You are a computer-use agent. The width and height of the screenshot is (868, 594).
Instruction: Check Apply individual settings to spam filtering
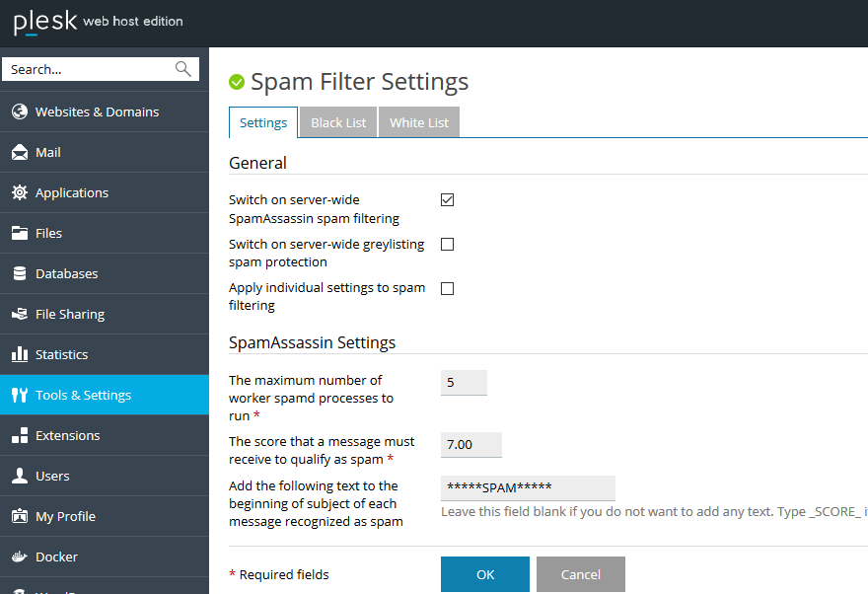[447, 288]
